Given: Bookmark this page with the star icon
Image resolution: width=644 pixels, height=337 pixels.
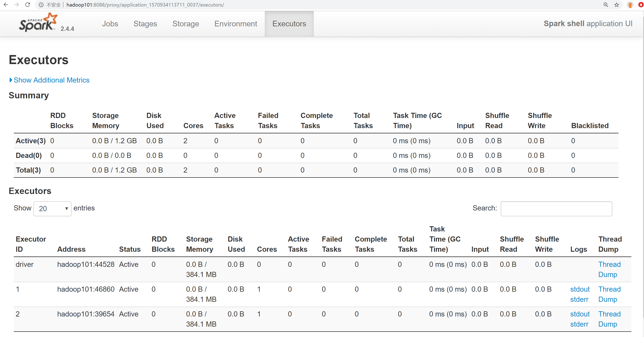Looking at the screenshot, I should [616, 5].
